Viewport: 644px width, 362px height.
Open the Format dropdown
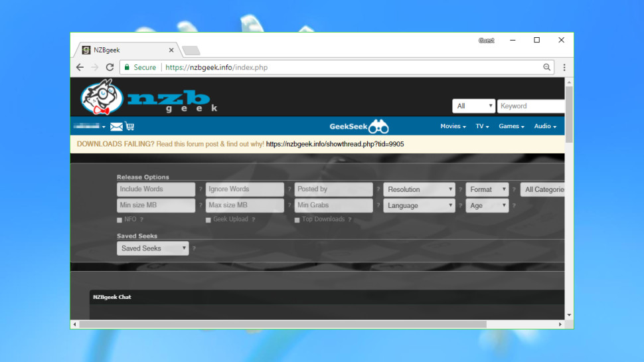point(487,189)
